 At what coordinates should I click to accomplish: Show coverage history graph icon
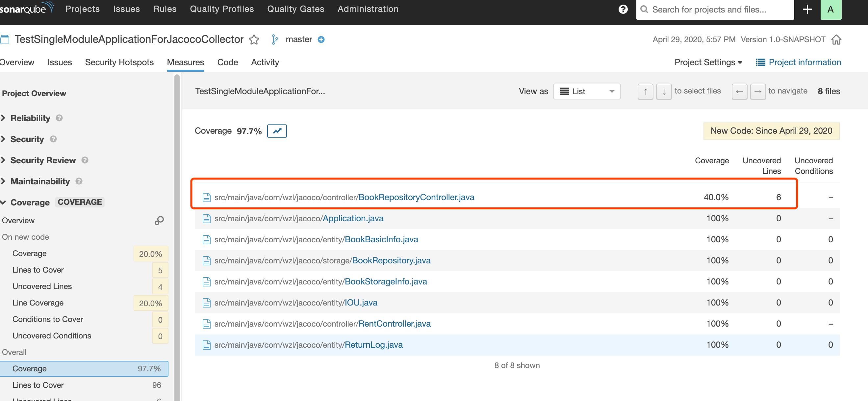pos(277,131)
